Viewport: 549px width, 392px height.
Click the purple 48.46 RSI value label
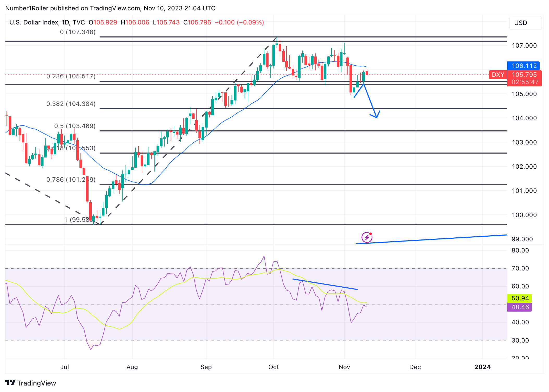click(520, 307)
